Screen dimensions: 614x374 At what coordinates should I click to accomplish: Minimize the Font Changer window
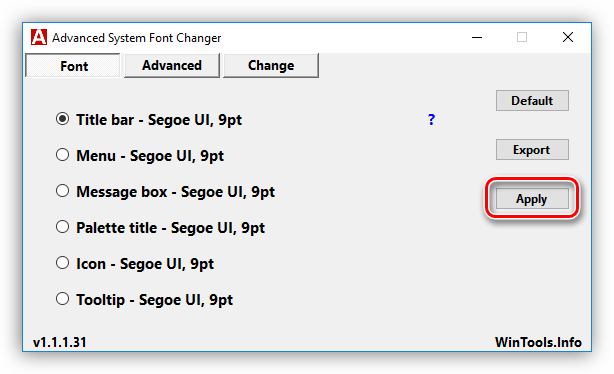[477, 38]
